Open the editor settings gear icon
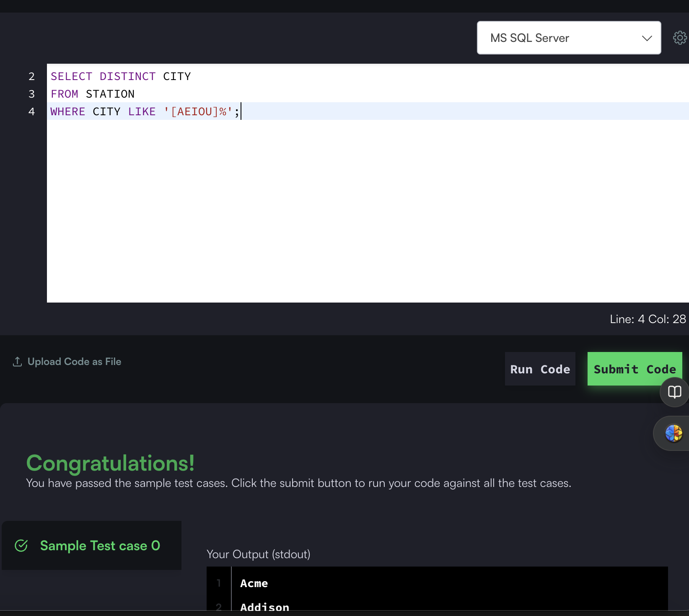Image resolution: width=689 pixels, height=616 pixels. click(680, 38)
